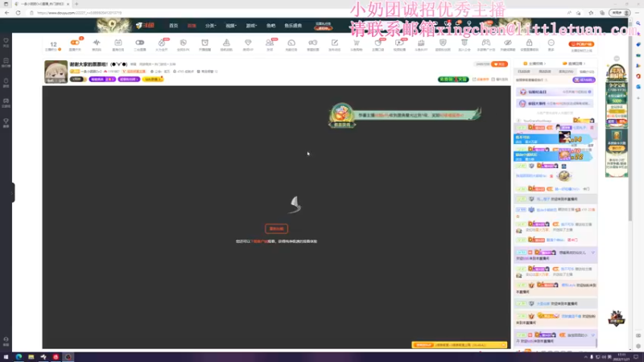Click the pencil edit post icon
Viewport: 644px width, 362px height.
(335, 43)
